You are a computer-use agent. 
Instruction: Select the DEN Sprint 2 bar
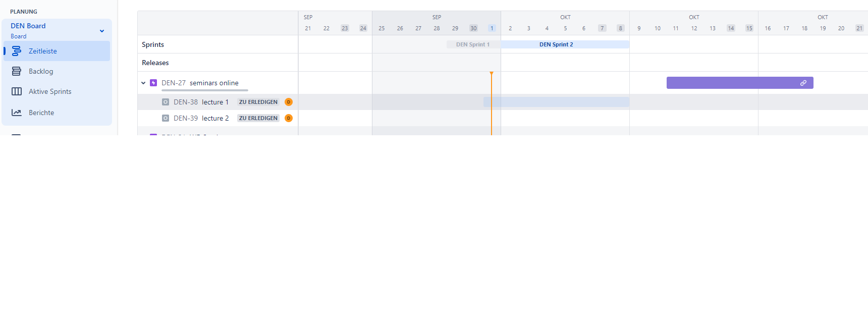coord(565,44)
